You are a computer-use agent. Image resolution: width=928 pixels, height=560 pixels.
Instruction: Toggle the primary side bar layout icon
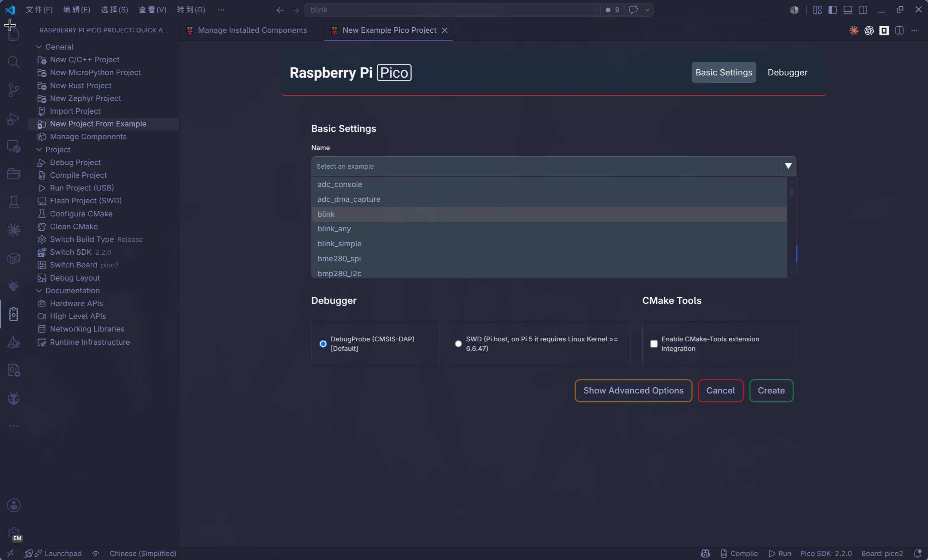tap(833, 10)
